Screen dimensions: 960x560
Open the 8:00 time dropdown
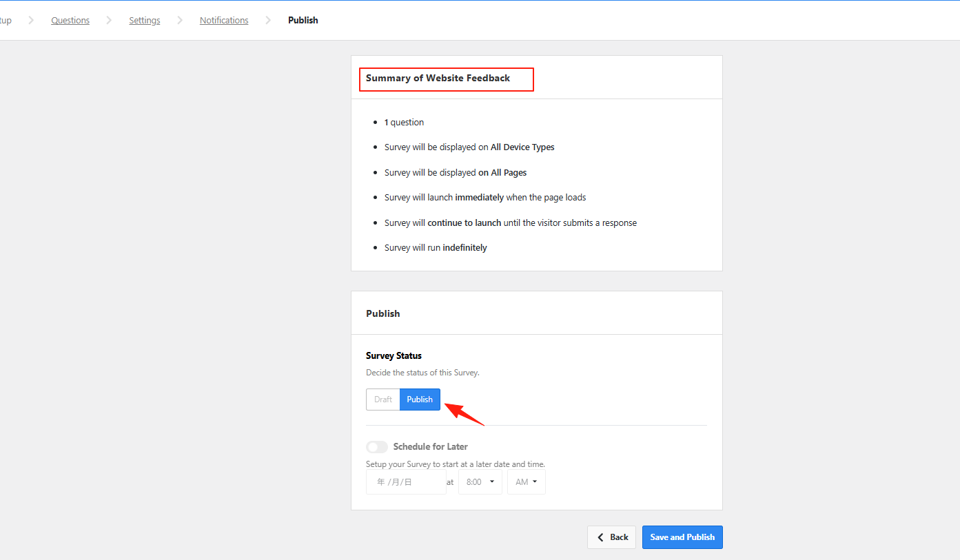tap(480, 482)
